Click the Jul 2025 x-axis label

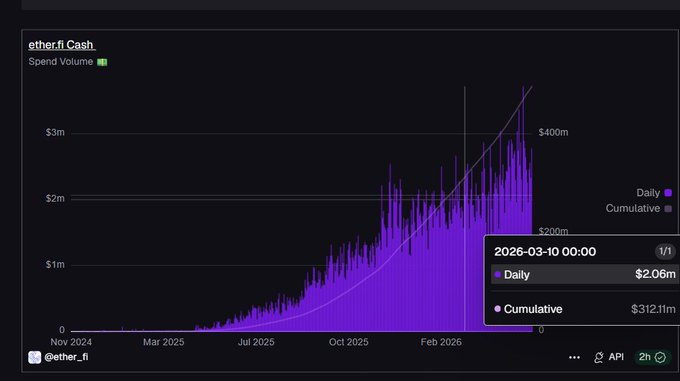pyautogui.click(x=256, y=342)
